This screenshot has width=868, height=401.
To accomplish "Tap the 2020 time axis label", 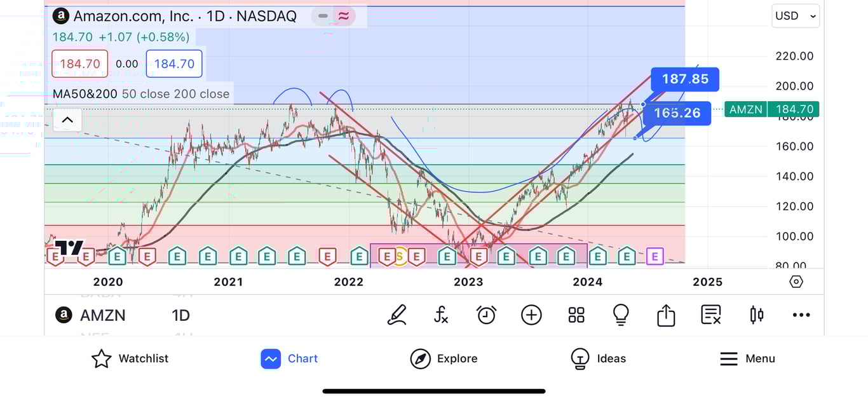I will click(x=108, y=282).
